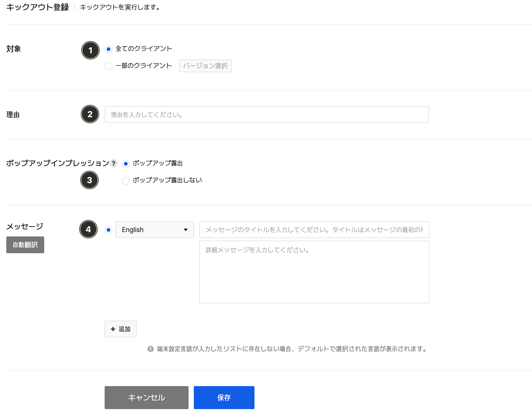Image resolution: width=532 pixels, height=418 pixels.
Task: Select the ポップアップ露出しない radio option
Action: pyautogui.click(x=126, y=180)
